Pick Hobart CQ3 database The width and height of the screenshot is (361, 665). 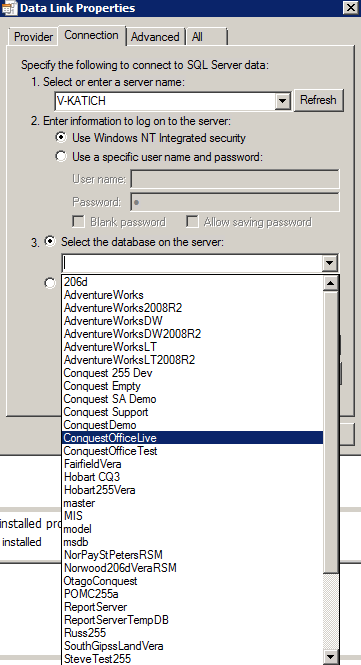coord(193,477)
